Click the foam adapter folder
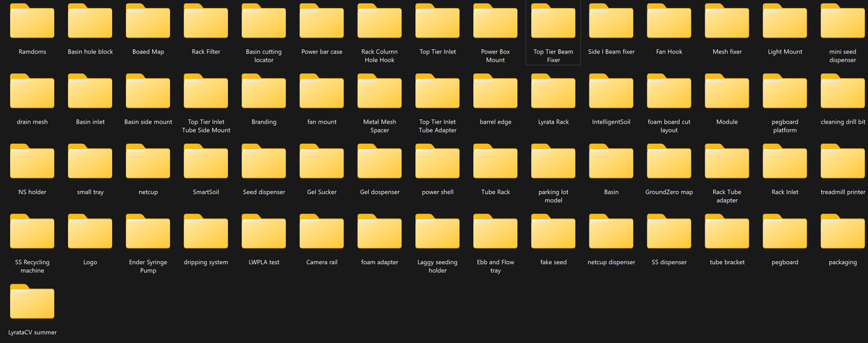 tap(380, 231)
